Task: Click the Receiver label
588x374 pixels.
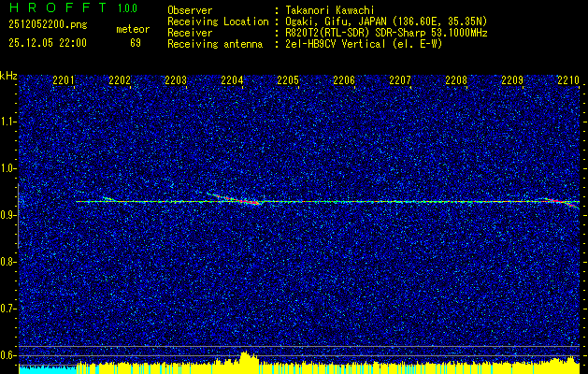Action: [x=190, y=33]
